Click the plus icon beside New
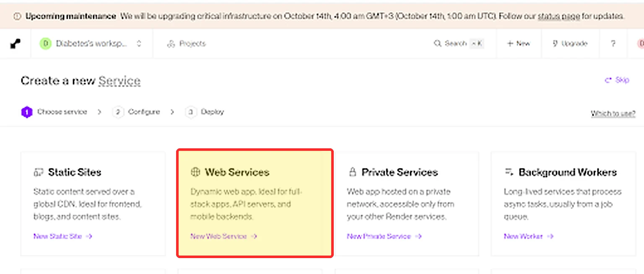Screen dimensions: 644x274 coord(510,44)
